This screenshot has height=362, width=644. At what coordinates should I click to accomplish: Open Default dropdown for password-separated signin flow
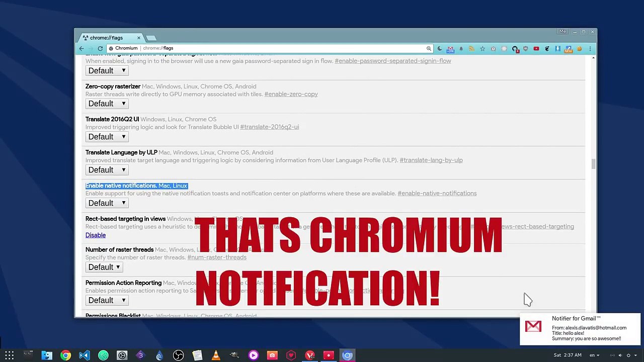coord(107,70)
